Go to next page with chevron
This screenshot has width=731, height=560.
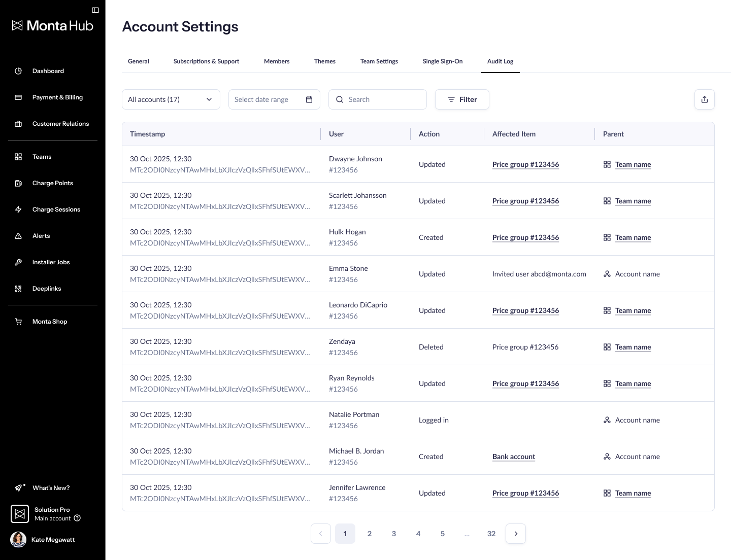pyautogui.click(x=516, y=534)
